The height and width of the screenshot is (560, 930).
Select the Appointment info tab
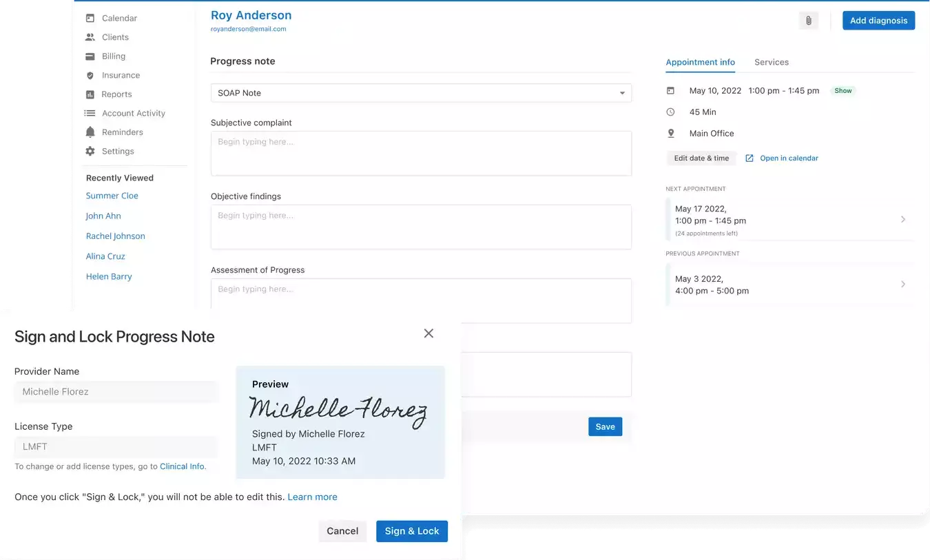click(x=700, y=62)
